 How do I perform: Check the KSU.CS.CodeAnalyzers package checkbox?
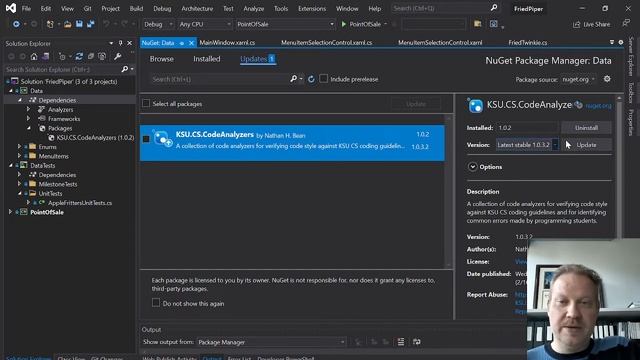146,139
